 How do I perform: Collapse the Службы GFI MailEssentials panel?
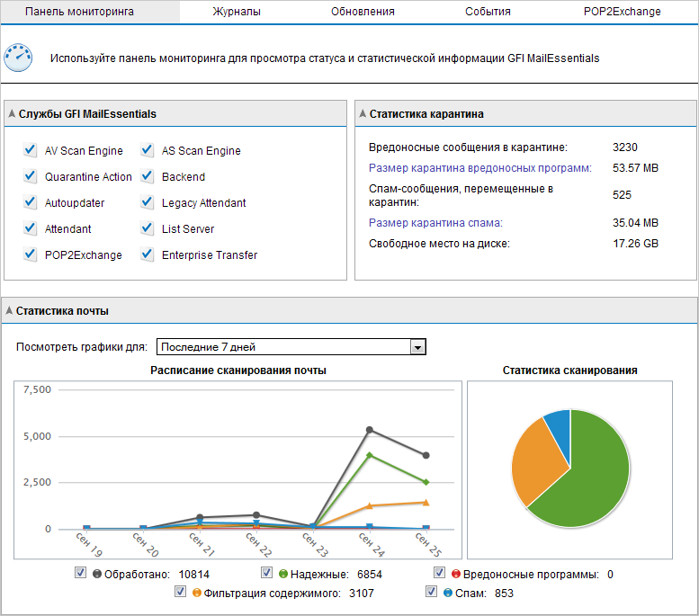12,113
